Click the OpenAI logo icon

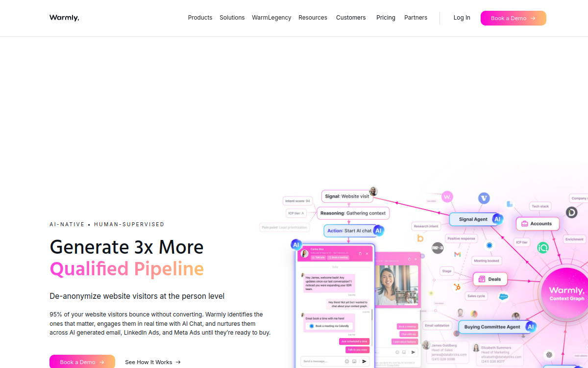549,355
